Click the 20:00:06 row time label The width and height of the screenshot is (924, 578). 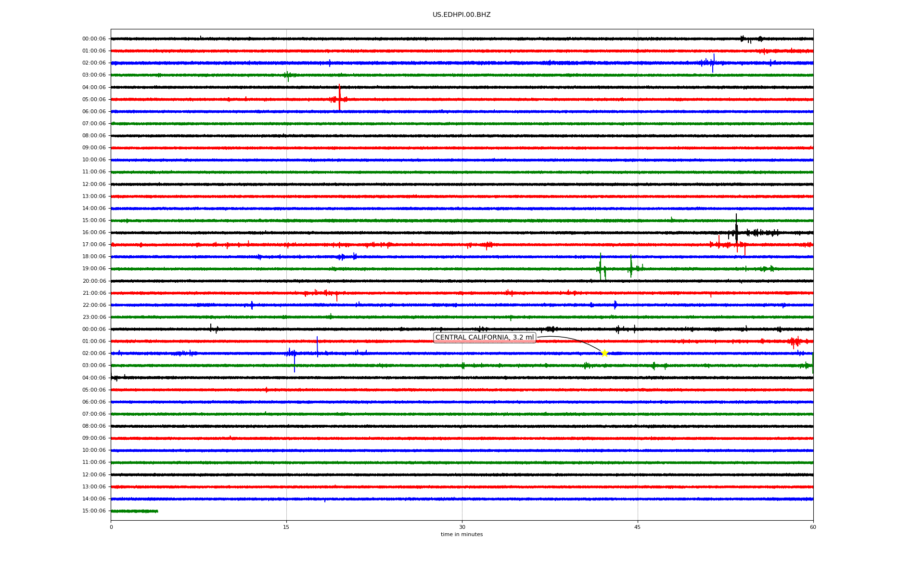tap(94, 281)
